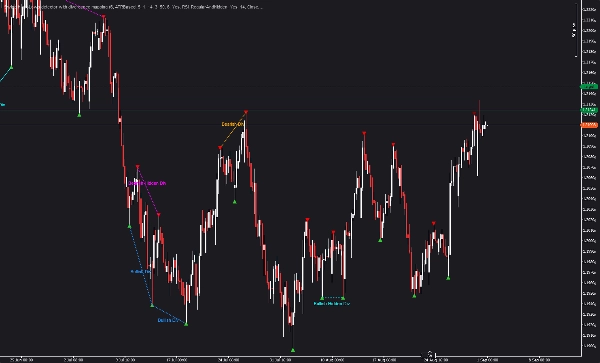600x363 pixels.
Task: Click the green price label farthest from orange label
Action: 589,87
